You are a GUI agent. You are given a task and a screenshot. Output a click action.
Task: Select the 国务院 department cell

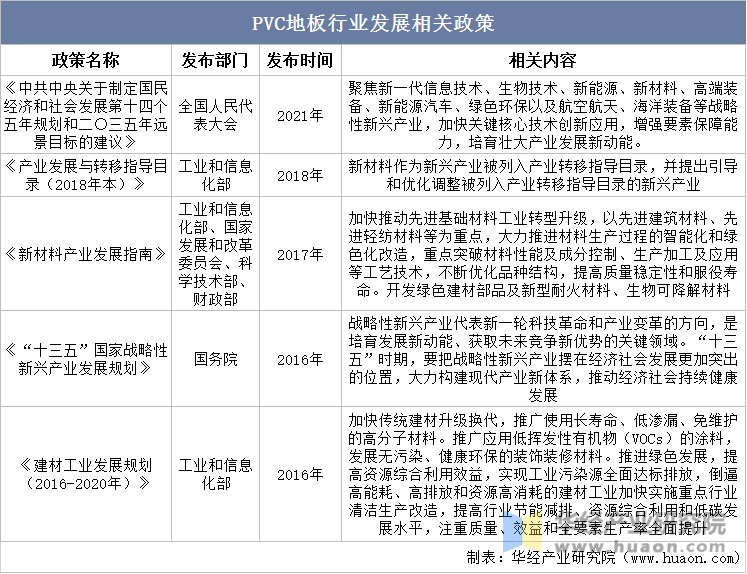coord(214,358)
